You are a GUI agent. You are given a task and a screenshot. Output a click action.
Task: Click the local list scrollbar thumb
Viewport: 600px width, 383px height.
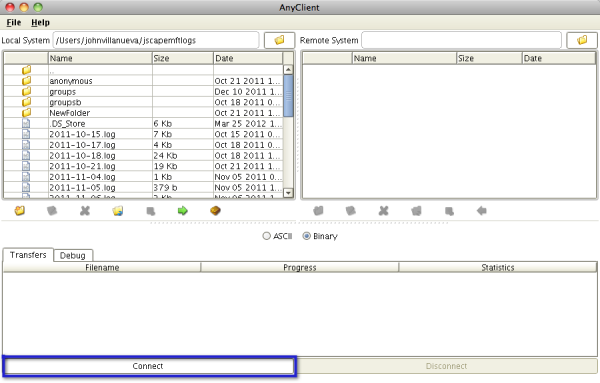pos(288,96)
